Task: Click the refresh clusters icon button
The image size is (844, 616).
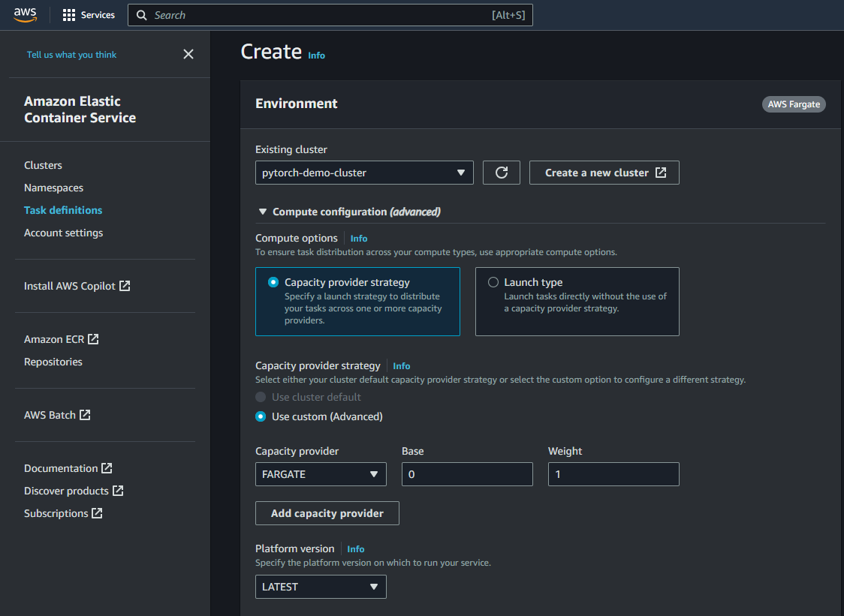Action: [501, 173]
